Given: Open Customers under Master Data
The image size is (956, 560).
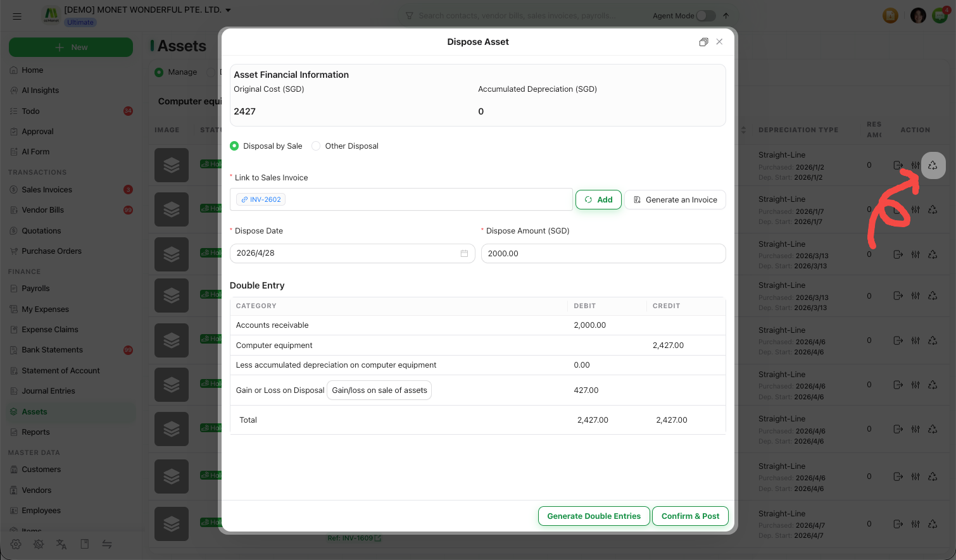Looking at the screenshot, I should (x=41, y=470).
